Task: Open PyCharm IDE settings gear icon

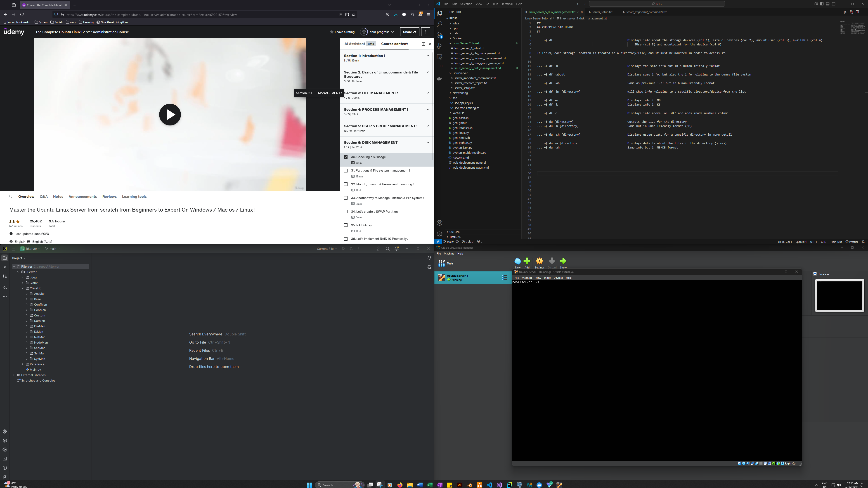Action: pyautogui.click(x=397, y=249)
